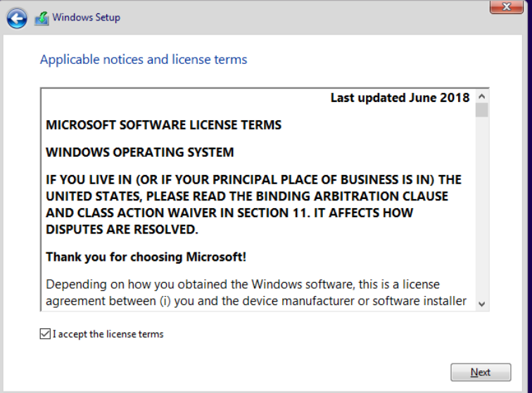Close the Windows Setup dialog
The image size is (532, 393).
506,7
